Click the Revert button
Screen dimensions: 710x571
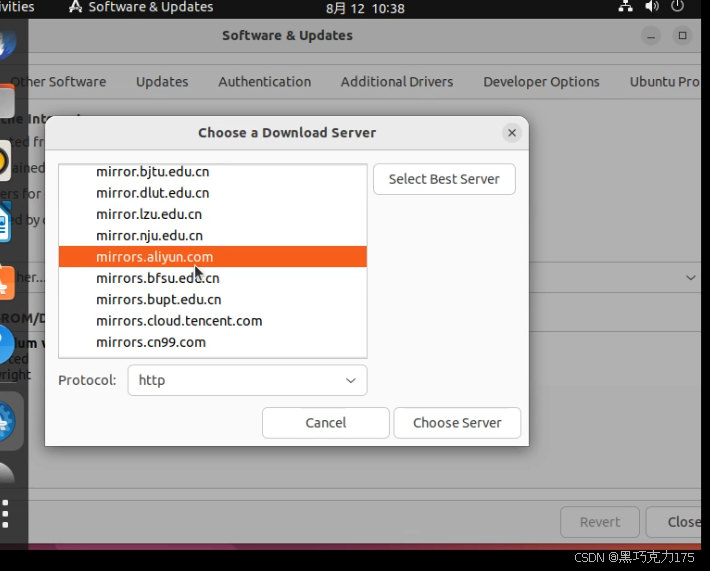[600, 522]
